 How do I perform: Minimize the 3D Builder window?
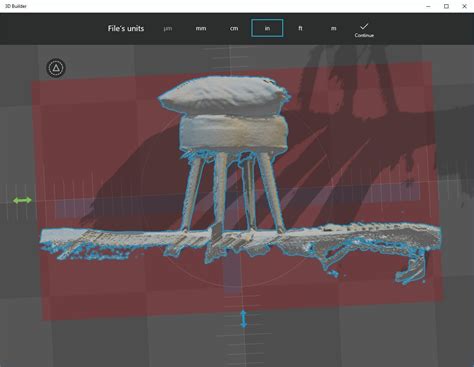(x=428, y=6)
